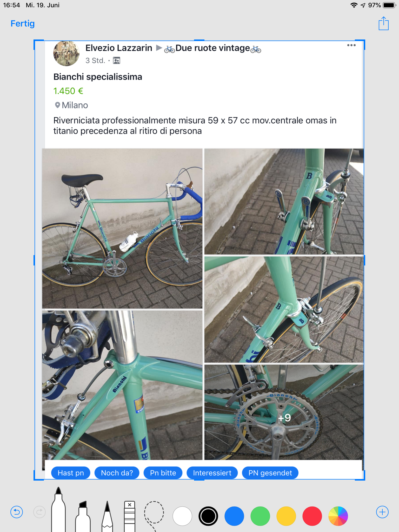Choose the red color swatch

point(312,516)
